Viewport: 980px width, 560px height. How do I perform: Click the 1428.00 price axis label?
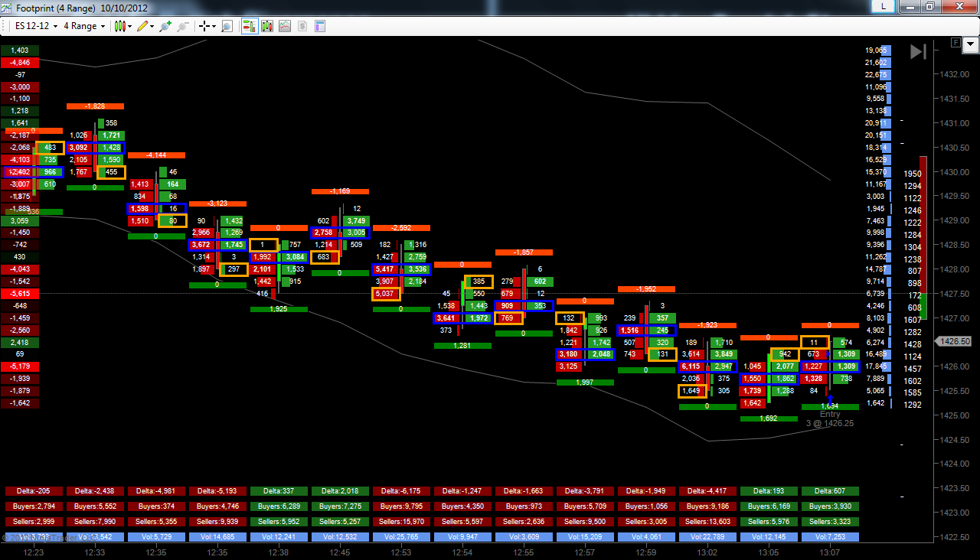954,269
